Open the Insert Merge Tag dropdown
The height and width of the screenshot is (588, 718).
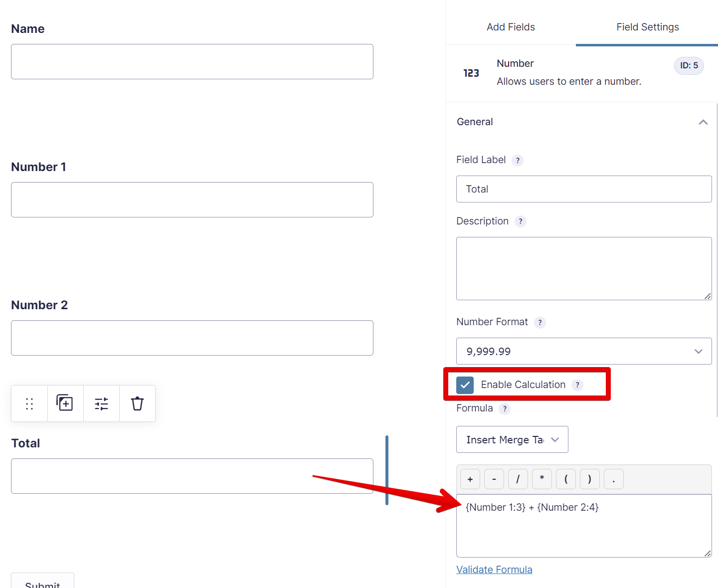tap(512, 439)
